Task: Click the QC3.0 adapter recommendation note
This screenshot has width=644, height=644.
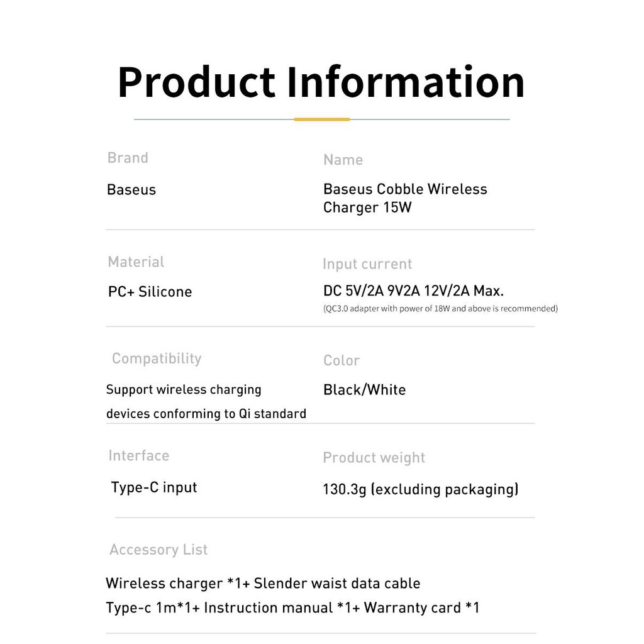Action: (x=440, y=309)
